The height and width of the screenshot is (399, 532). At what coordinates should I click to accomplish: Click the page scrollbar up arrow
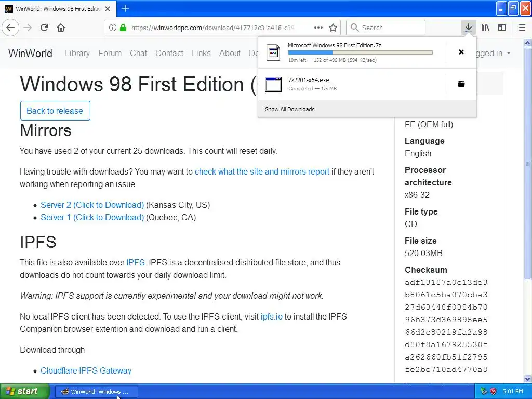coord(527,43)
